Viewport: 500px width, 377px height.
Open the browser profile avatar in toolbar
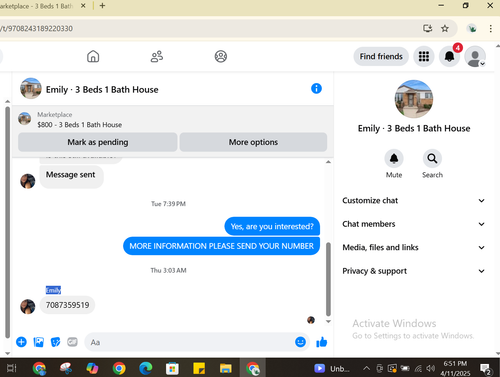click(472, 28)
